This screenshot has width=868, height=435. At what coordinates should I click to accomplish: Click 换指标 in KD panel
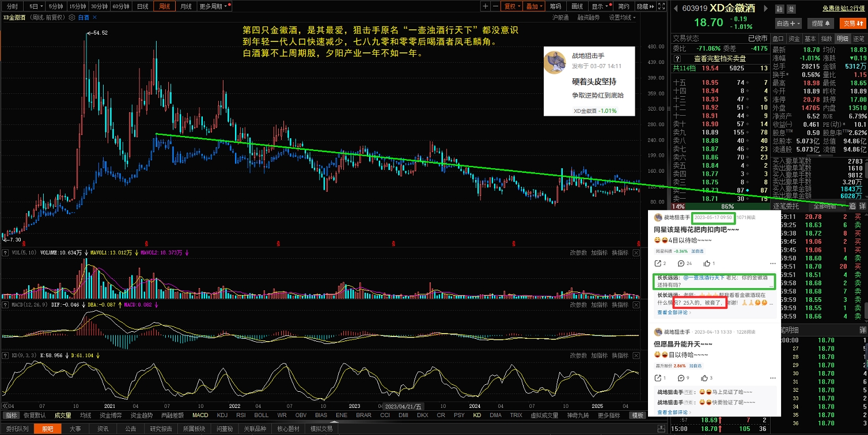(620, 355)
